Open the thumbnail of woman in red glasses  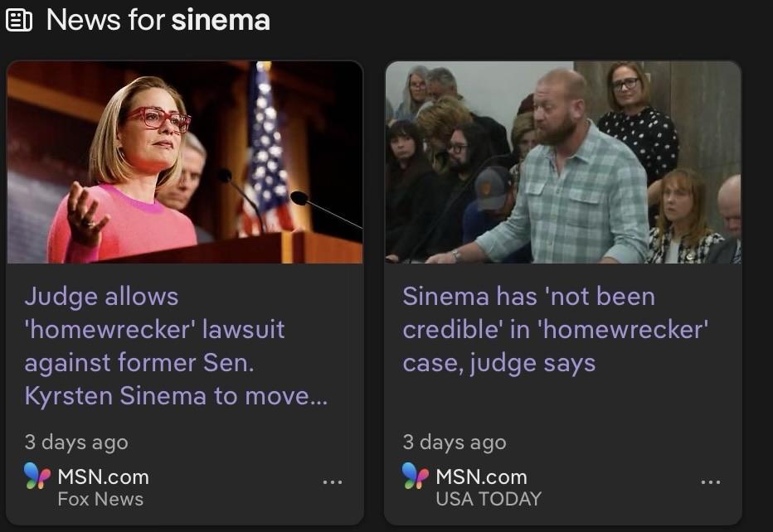(x=185, y=162)
